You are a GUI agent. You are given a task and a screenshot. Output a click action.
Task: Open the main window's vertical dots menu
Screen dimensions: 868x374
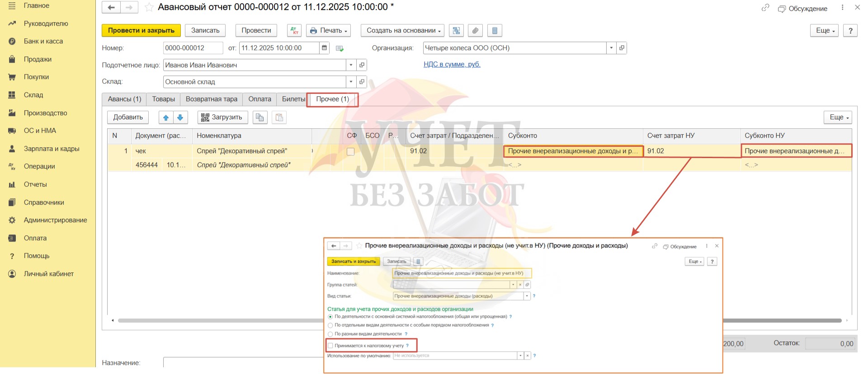click(842, 8)
